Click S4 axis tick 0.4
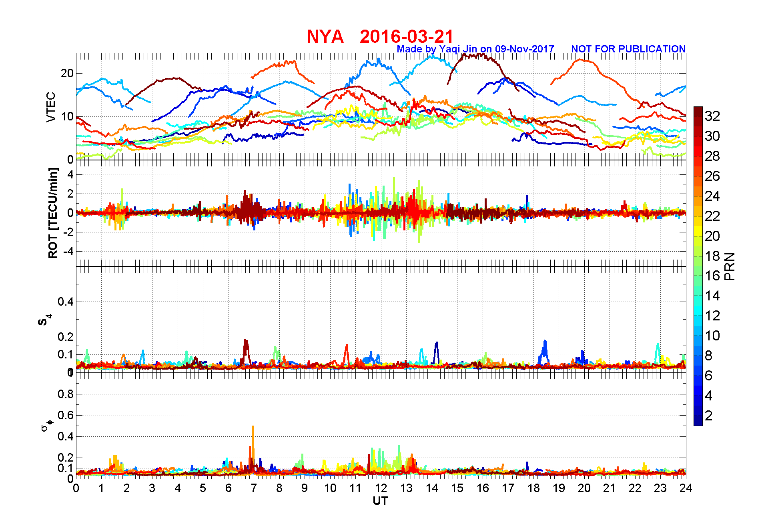Viewport: 762px width, 532px height. 66,302
